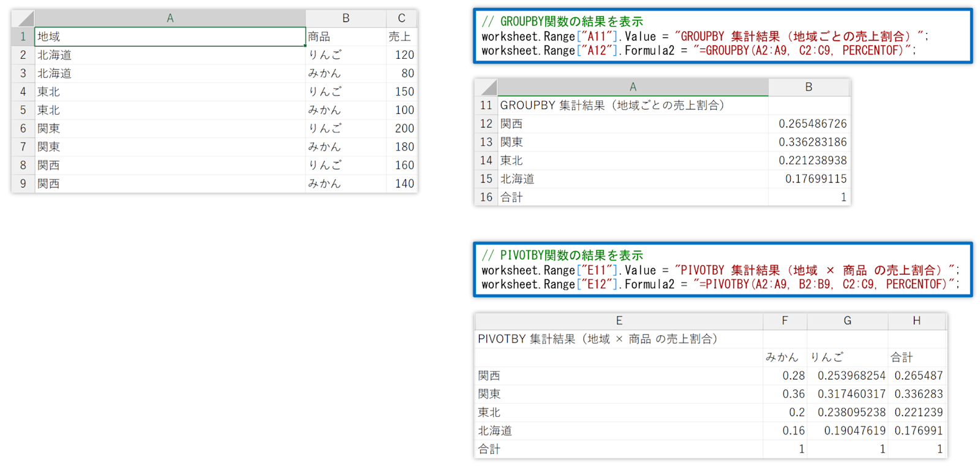The width and height of the screenshot is (980, 472).
Task: Select column B header in source table
Action: pos(346,18)
